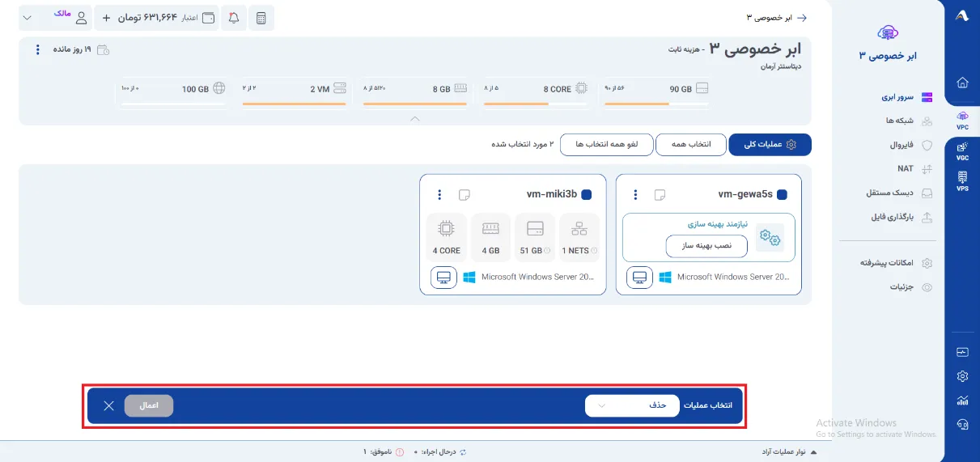Screen dimensions: 980x462
Task: Close the bulk operations bar
Action: tap(108, 405)
